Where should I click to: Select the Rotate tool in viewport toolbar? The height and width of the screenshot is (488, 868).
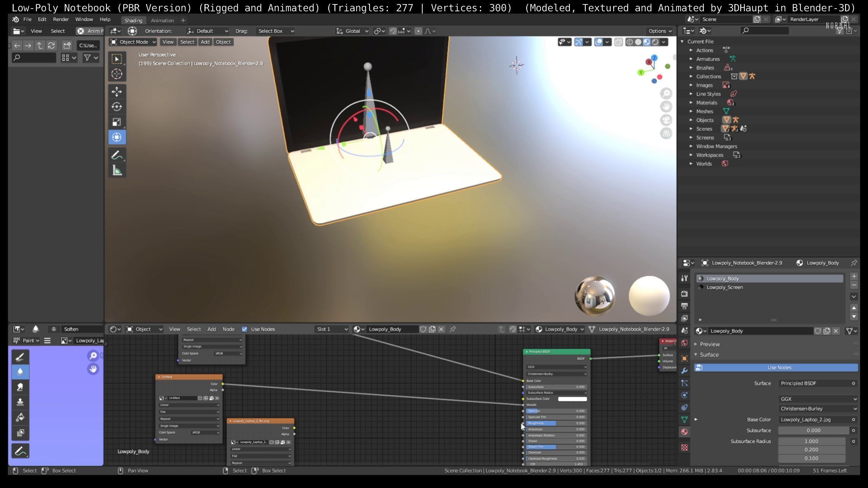tap(116, 107)
